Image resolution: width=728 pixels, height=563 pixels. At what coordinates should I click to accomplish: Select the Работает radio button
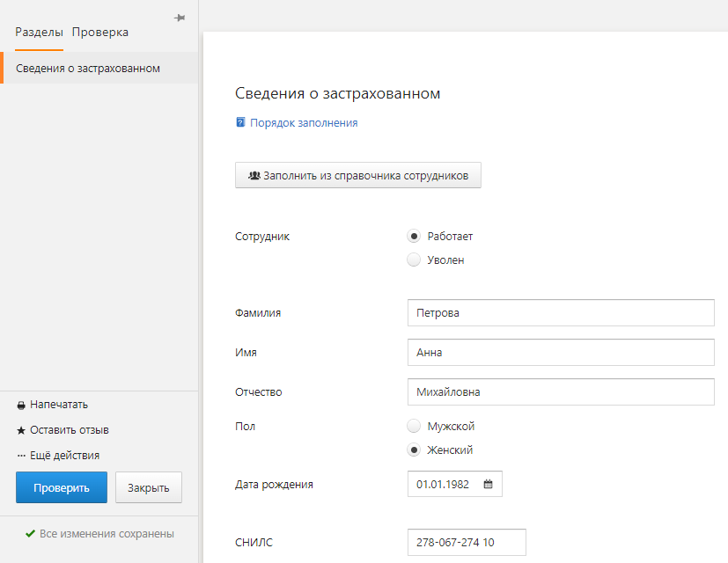(x=414, y=236)
